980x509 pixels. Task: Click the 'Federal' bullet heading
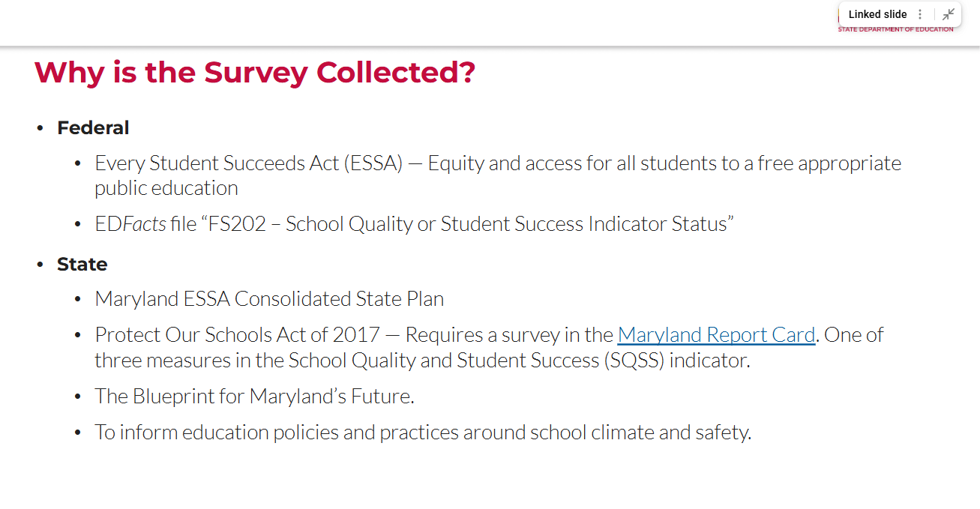pos(93,128)
